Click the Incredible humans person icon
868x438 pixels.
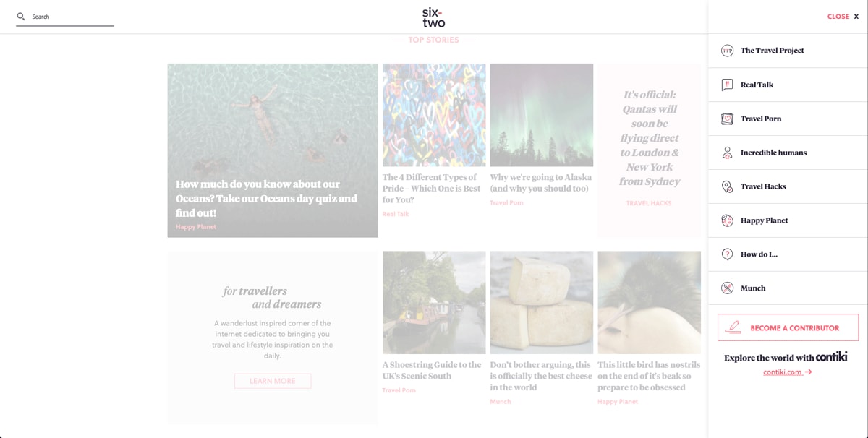(727, 153)
